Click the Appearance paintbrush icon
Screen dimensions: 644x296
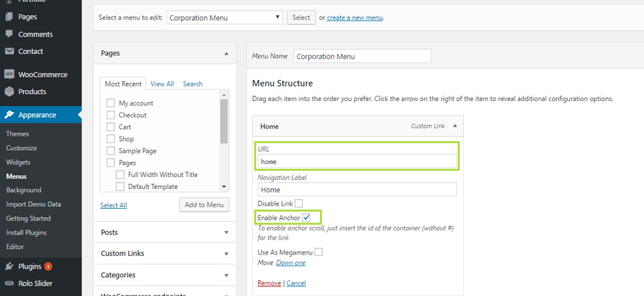point(9,115)
